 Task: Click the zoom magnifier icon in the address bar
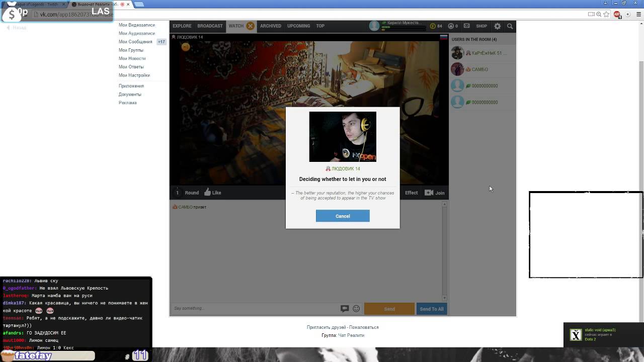coord(599,14)
